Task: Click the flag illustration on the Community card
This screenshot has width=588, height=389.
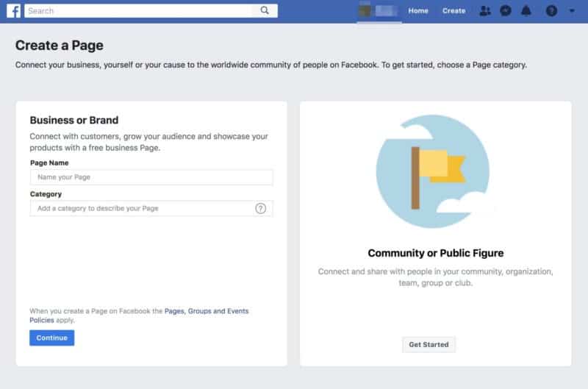Action: [433, 171]
